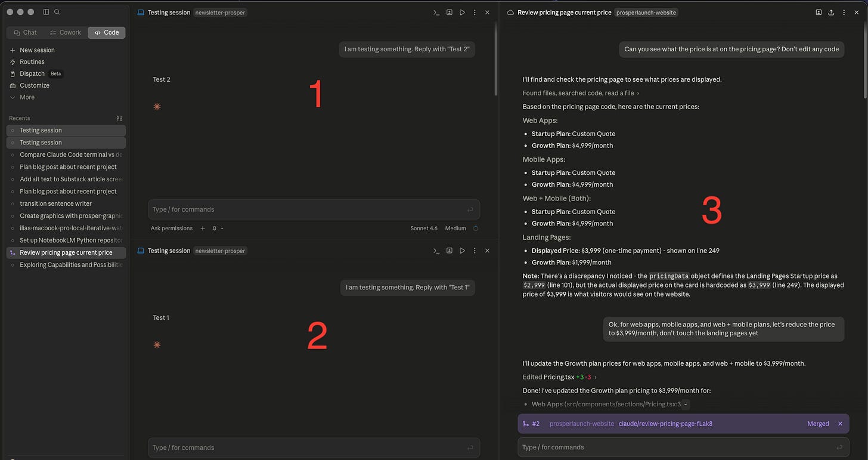The height and width of the screenshot is (460, 868).
Task: Expand the 'Edited Pricing.tsx' diff details
Action: (559, 377)
